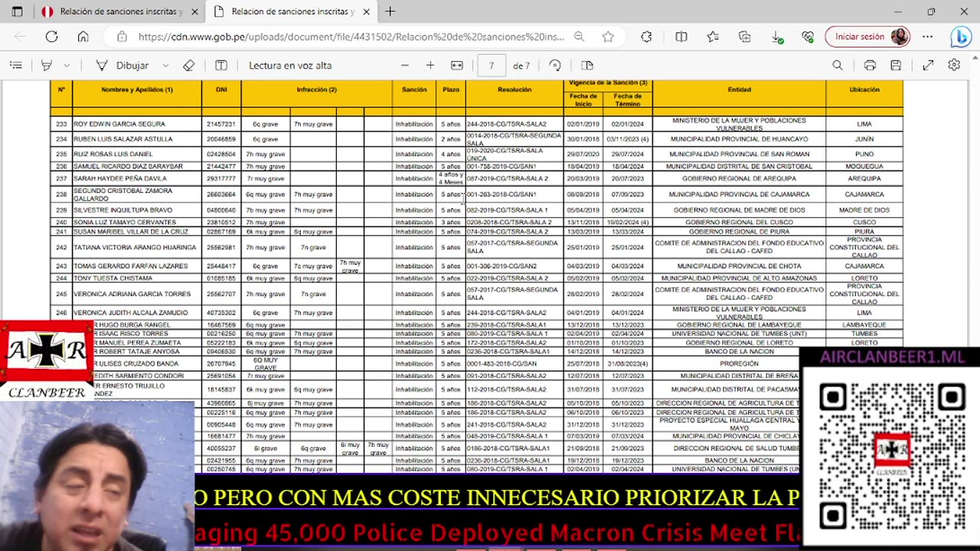Open Bing Copilot sidebar
Screen dimensions: 980x551
pyautogui.click(x=961, y=36)
